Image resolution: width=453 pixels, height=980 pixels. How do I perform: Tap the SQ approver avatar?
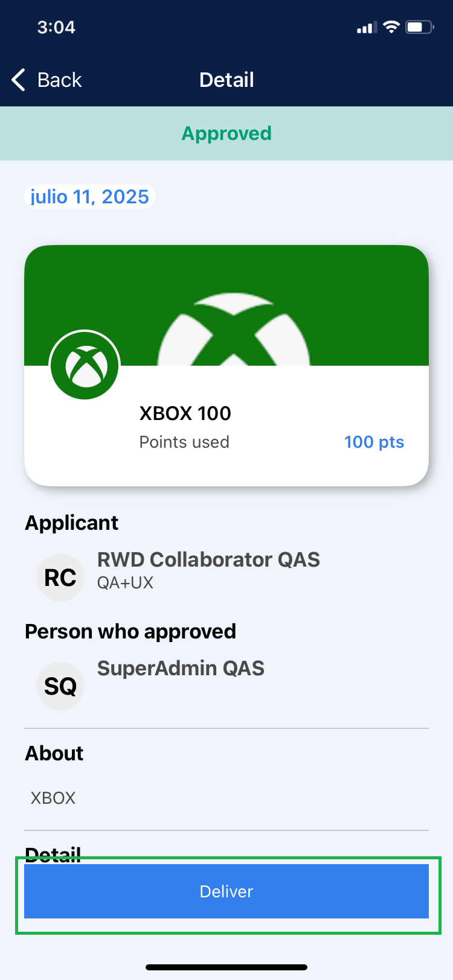point(60,686)
